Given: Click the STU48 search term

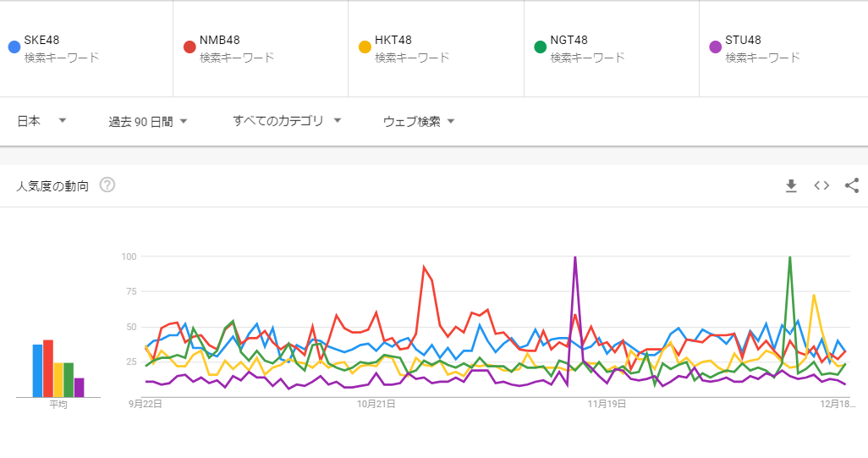Looking at the screenshot, I should 744,40.
